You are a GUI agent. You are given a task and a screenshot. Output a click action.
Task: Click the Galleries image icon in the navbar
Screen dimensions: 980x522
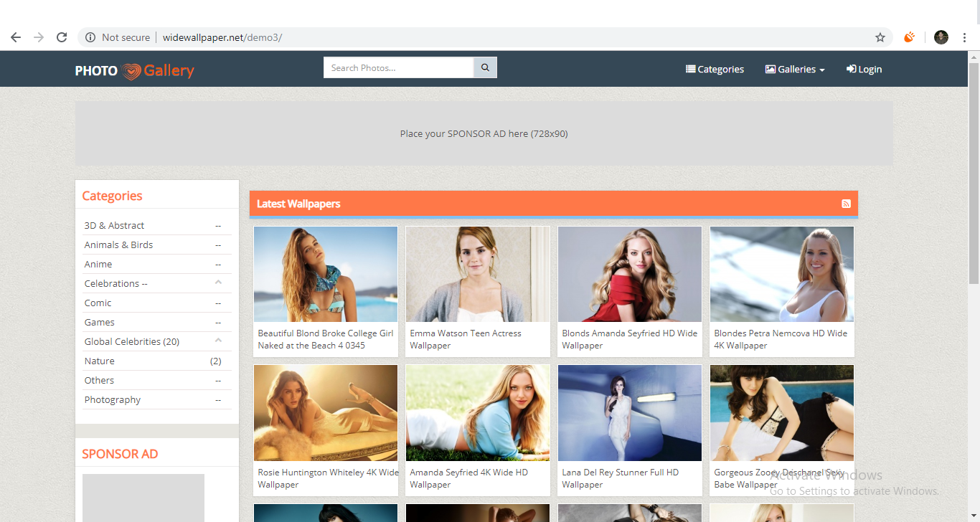(x=769, y=69)
